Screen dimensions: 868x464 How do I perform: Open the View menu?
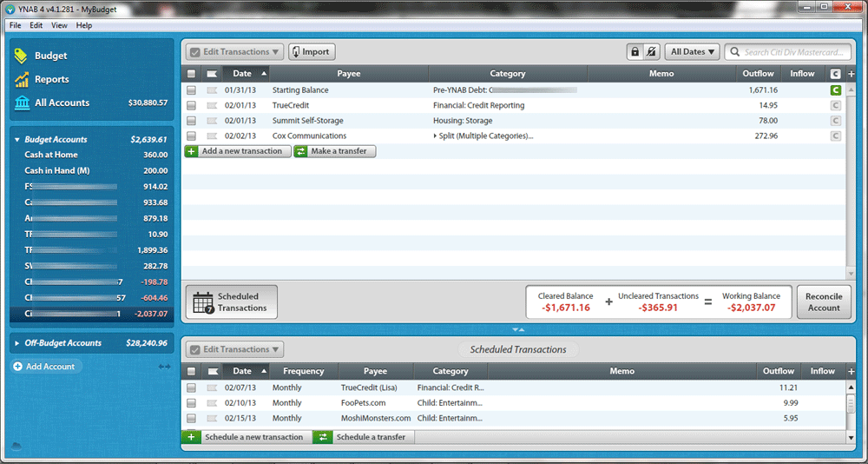(59, 25)
